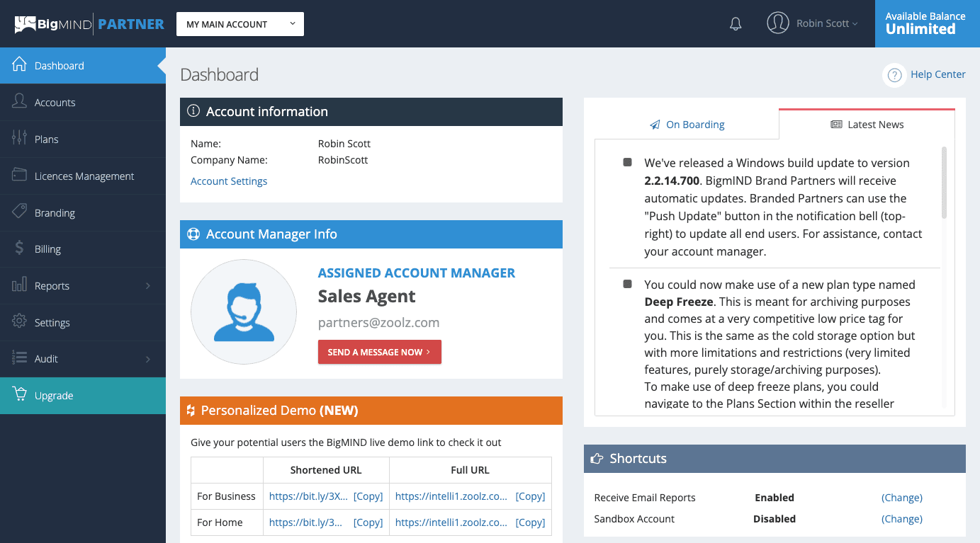Viewport: 980px width, 543px height.
Task: Open Settings using the gear icon
Action: click(x=19, y=322)
